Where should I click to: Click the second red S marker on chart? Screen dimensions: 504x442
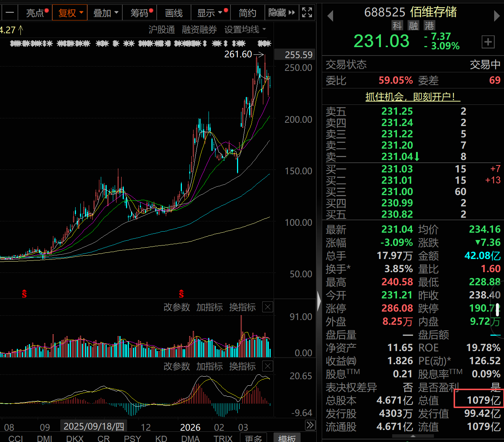[181, 293]
